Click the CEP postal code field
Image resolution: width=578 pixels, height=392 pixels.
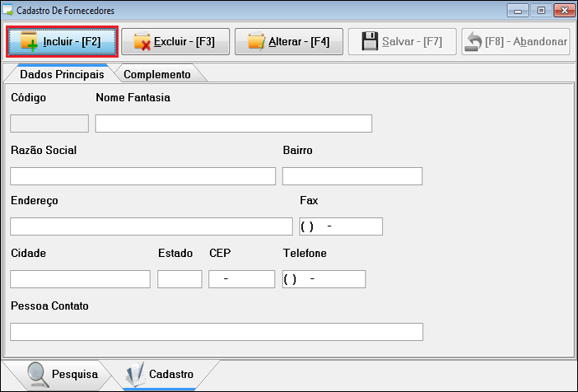[x=241, y=279]
